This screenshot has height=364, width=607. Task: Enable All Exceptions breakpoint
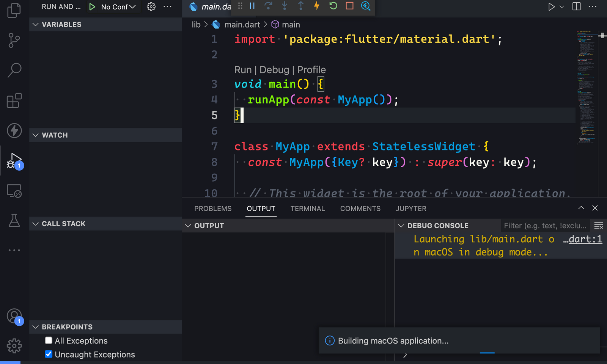tap(49, 340)
